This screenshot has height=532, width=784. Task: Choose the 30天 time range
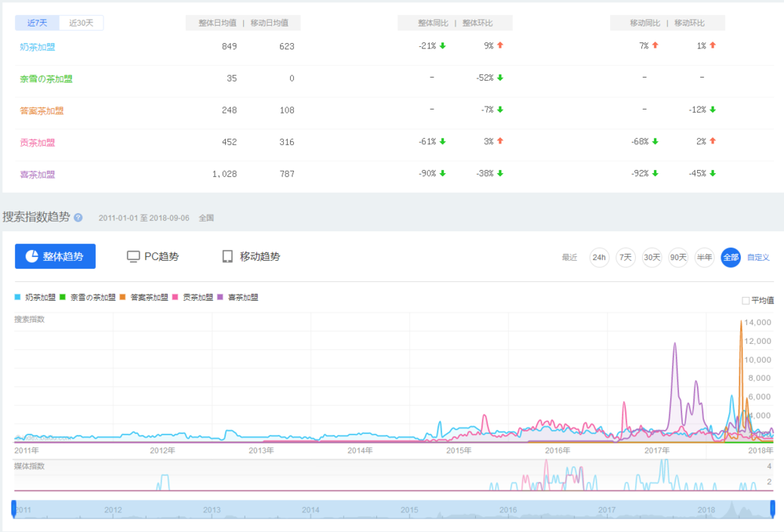pos(652,257)
